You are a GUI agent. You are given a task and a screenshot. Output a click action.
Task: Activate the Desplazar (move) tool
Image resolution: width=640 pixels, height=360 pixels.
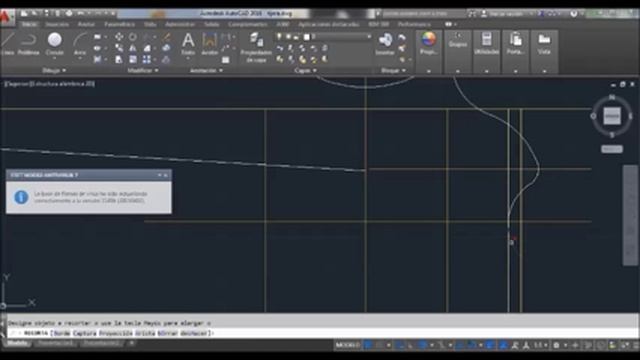click(x=119, y=37)
